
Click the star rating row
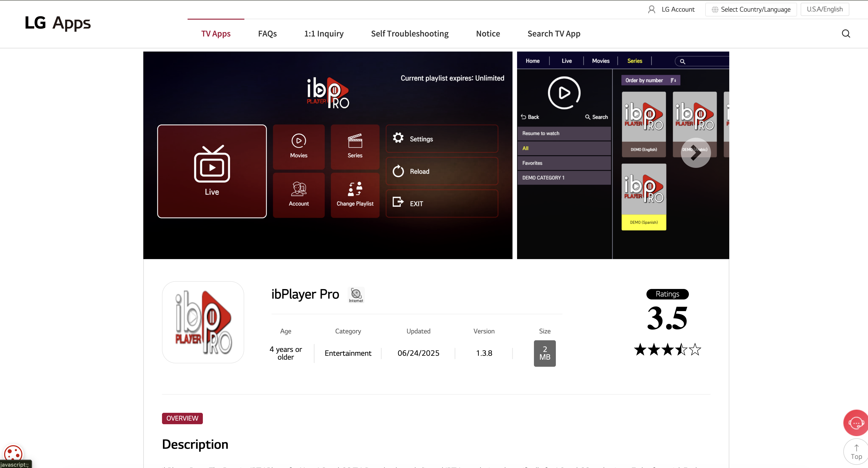667,349
